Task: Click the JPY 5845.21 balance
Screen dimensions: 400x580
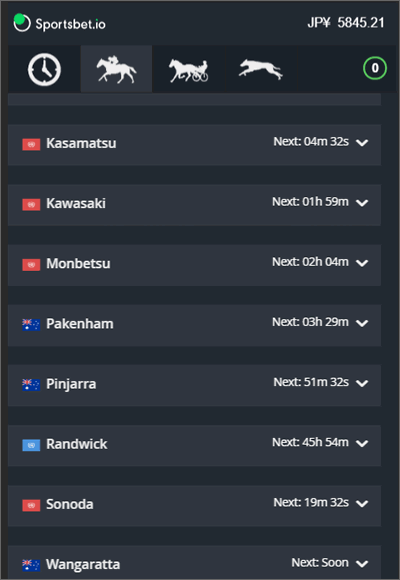Action: point(346,23)
